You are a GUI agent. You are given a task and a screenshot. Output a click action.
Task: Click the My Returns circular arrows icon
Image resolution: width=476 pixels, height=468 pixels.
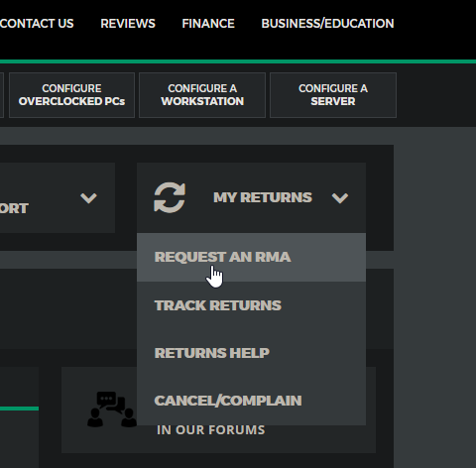tap(170, 197)
